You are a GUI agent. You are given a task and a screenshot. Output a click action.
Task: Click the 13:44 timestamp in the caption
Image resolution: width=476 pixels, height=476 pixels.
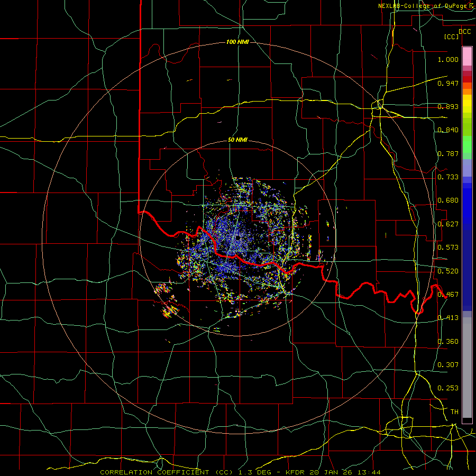click(x=369, y=472)
